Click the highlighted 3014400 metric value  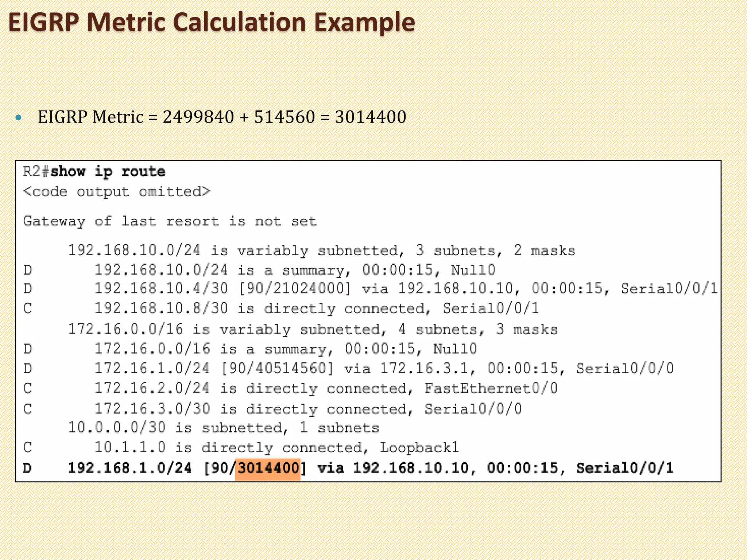click(x=268, y=468)
